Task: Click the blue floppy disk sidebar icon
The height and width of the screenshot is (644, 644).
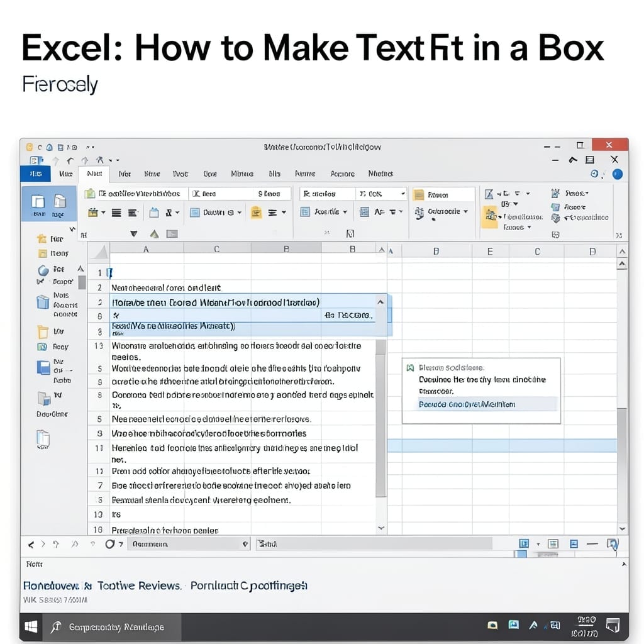Action: click(x=43, y=367)
